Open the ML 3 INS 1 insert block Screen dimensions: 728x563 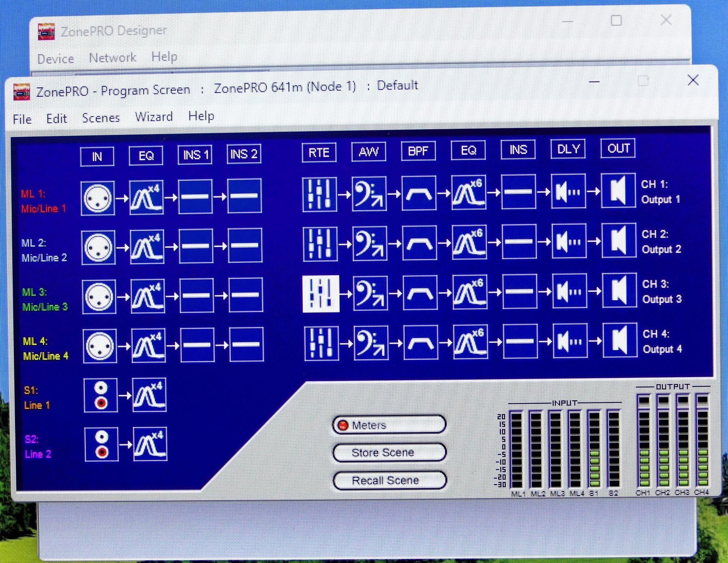[x=196, y=296]
